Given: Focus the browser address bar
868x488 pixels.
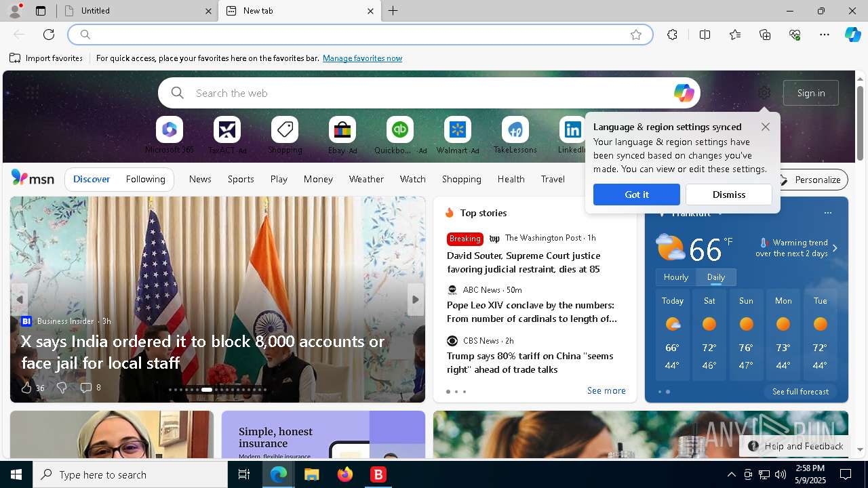Looking at the screenshot, I should tap(359, 35).
